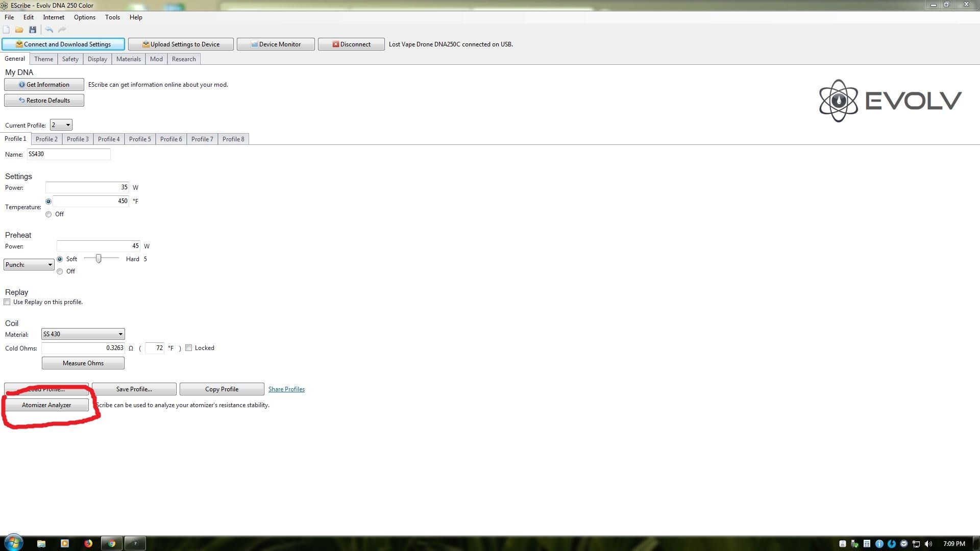Expand the coil Material dropdown
This screenshot has height=551, width=980.
click(x=83, y=334)
